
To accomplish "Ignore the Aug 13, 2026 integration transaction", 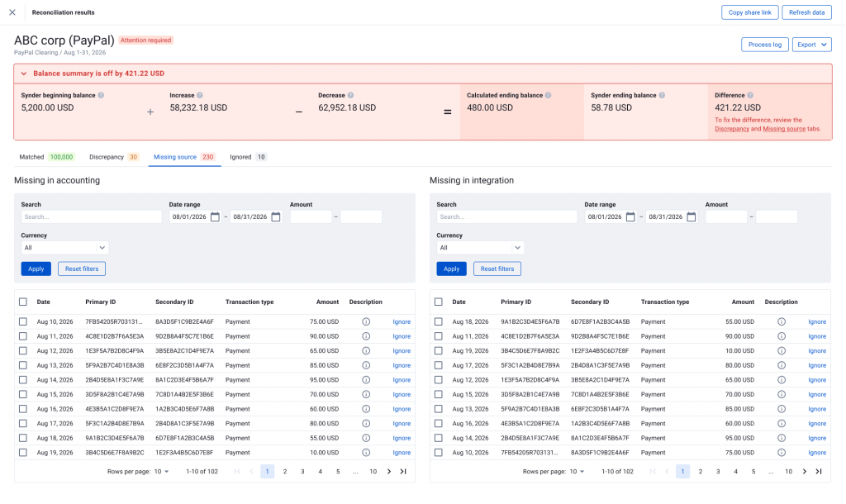I will click(817, 409).
